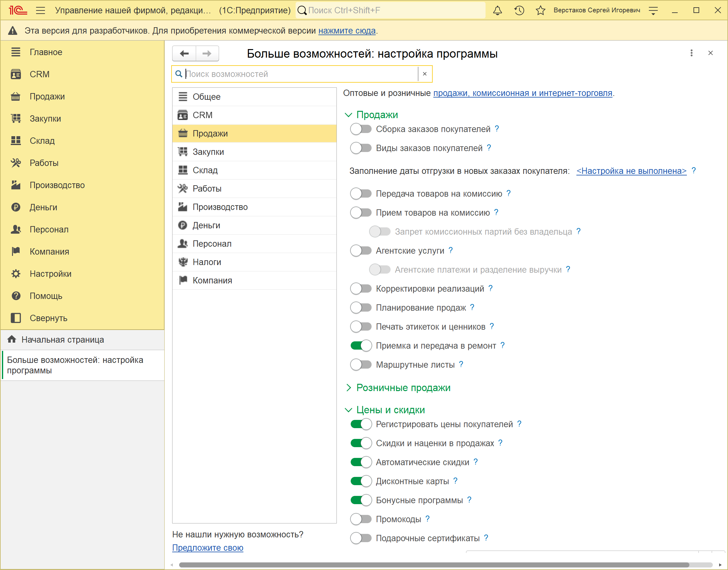The height and width of the screenshot is (570, 728).
Task: Turn on Прием товаров на комиссию
Action: click(361, 212)
